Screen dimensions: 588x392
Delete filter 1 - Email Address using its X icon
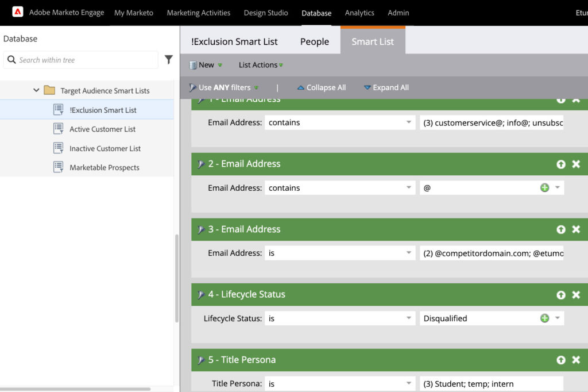point(576,99)
